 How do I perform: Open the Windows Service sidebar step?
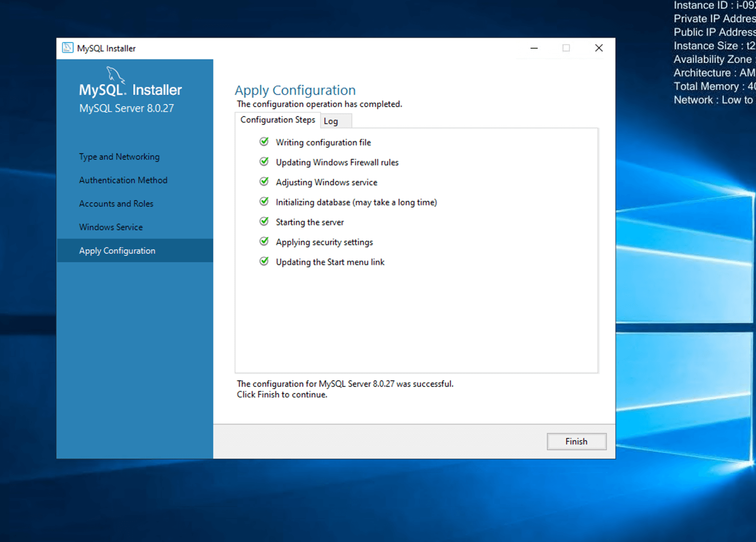[x=111, y=227]
